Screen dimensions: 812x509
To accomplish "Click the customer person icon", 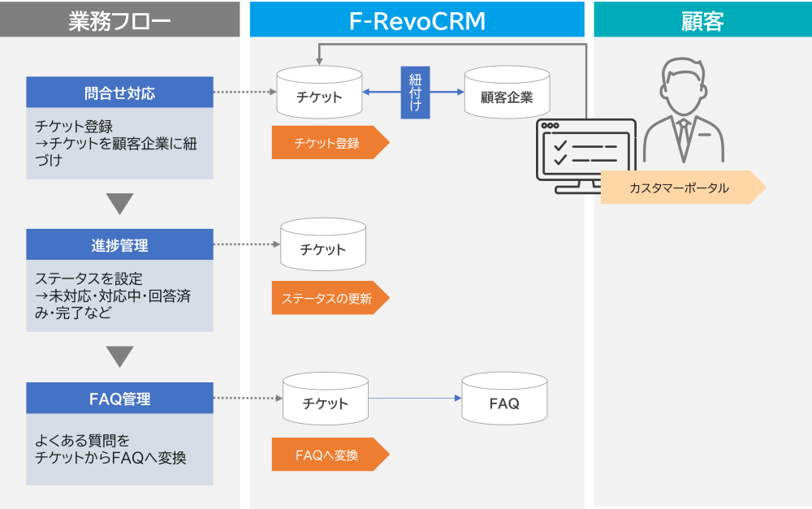I will coord(684,110).
